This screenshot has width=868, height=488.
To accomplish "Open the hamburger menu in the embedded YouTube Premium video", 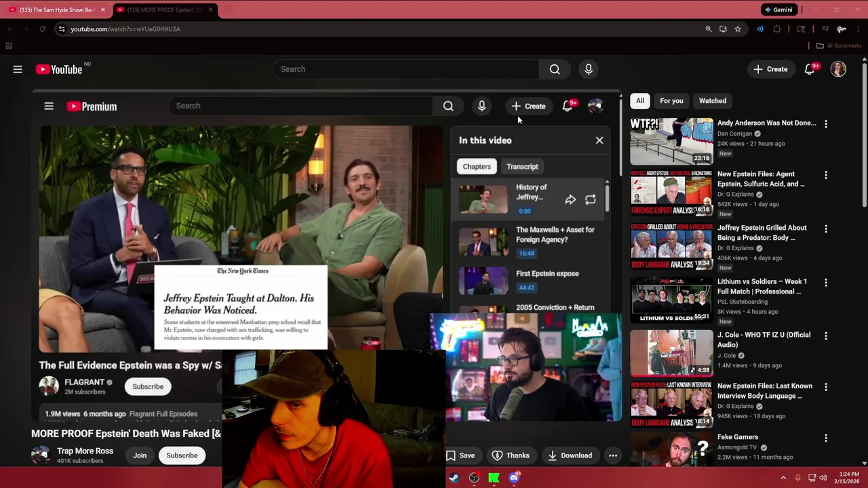I will pyautogui.click(x=49, y=106).
